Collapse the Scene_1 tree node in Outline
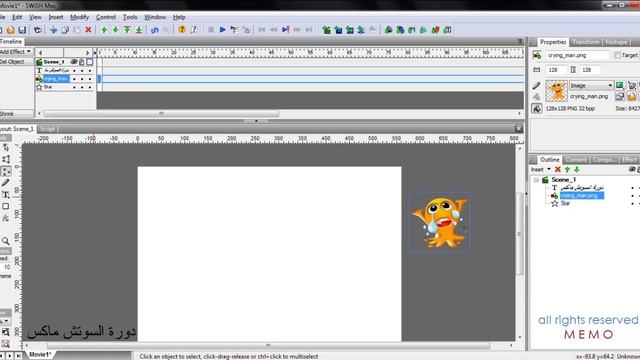Image resolution: width=640 pixels, height=360 pixels. click(x=536, y=180)
